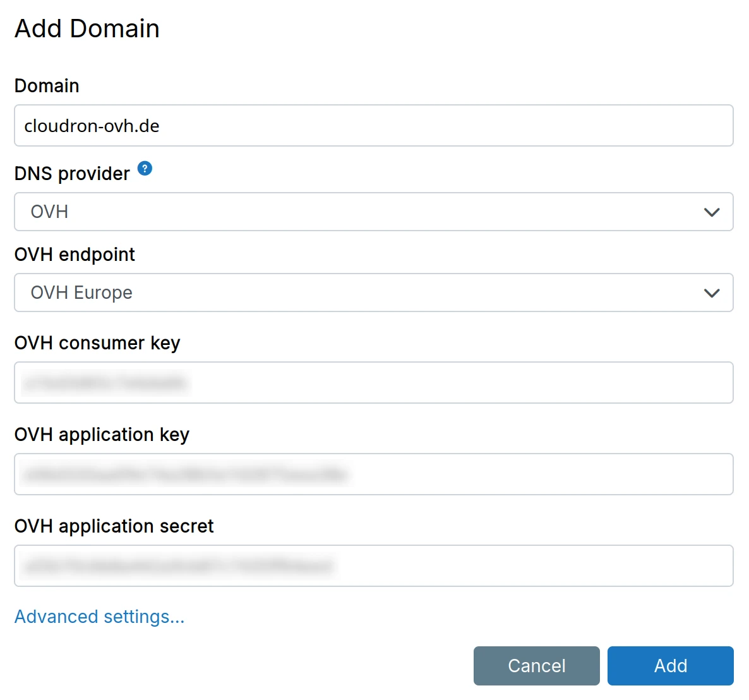Focus the OVH consumer key field
Image resolution: width=749 pixels, height=700 pixels.
374,383
